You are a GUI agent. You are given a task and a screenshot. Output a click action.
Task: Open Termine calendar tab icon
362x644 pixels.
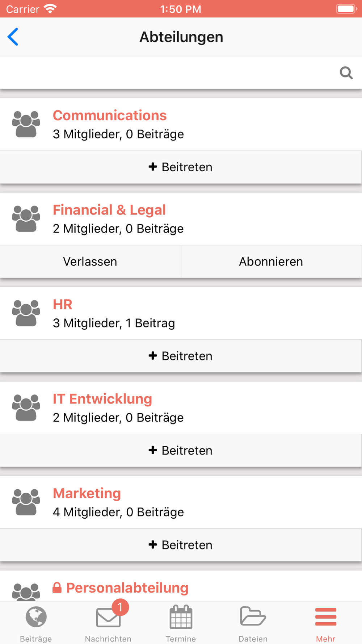(x=181, y=617)
